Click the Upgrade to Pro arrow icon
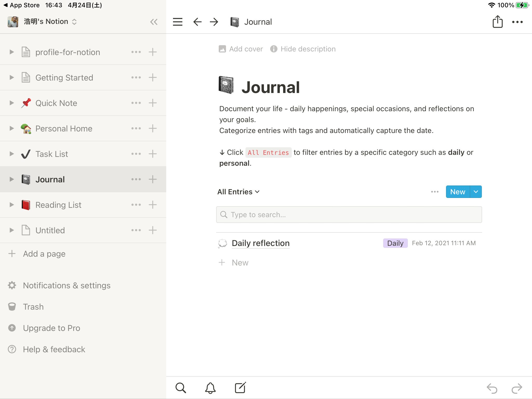 [x=12, y=328]
